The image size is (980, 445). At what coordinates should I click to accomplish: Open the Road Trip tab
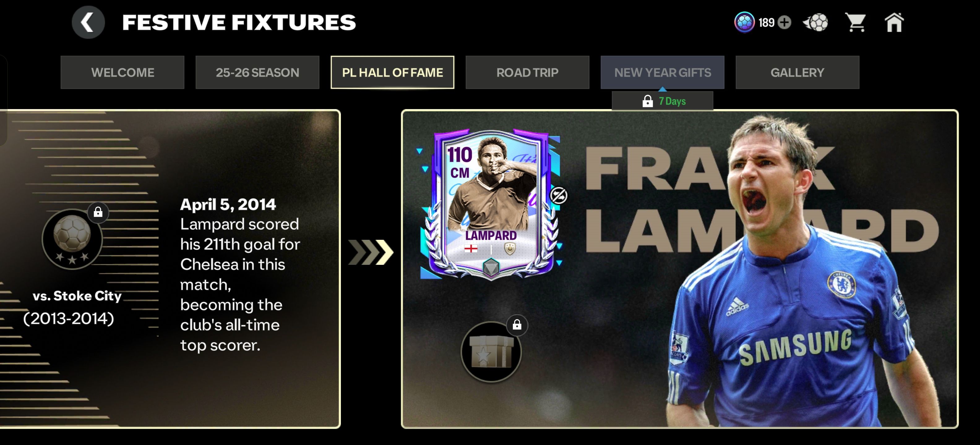[528, 73]
